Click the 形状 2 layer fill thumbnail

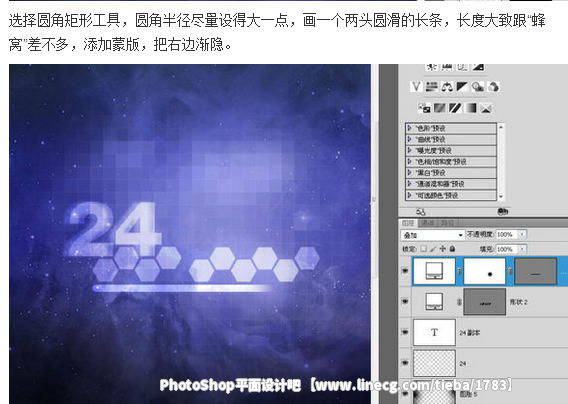434,301
